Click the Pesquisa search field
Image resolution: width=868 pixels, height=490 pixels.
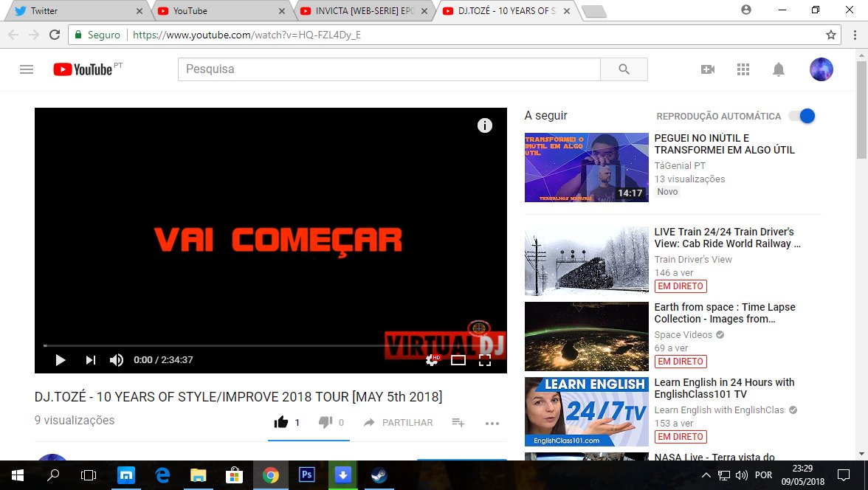tap(389, 69)
